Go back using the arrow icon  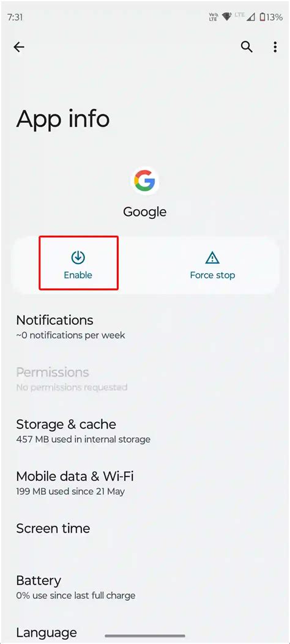[19, 47]
